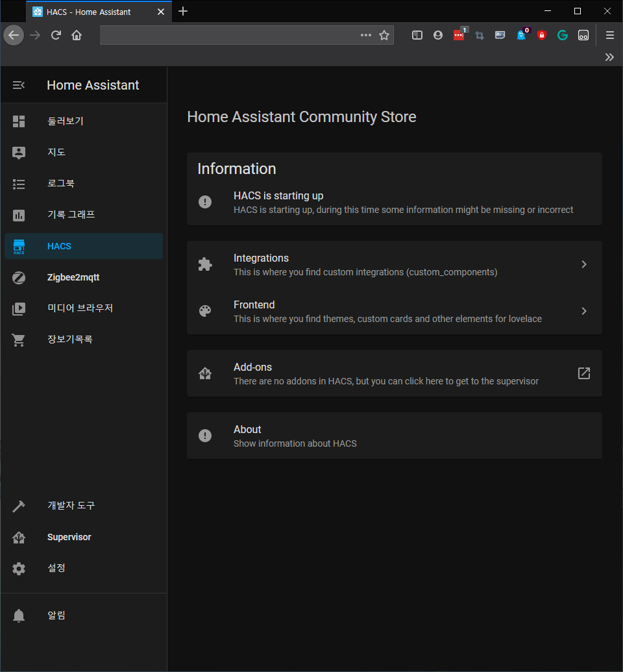Click the Zigbee2mqtt circular Z icon
Screen dimensions: 623x672
(19, 278)
